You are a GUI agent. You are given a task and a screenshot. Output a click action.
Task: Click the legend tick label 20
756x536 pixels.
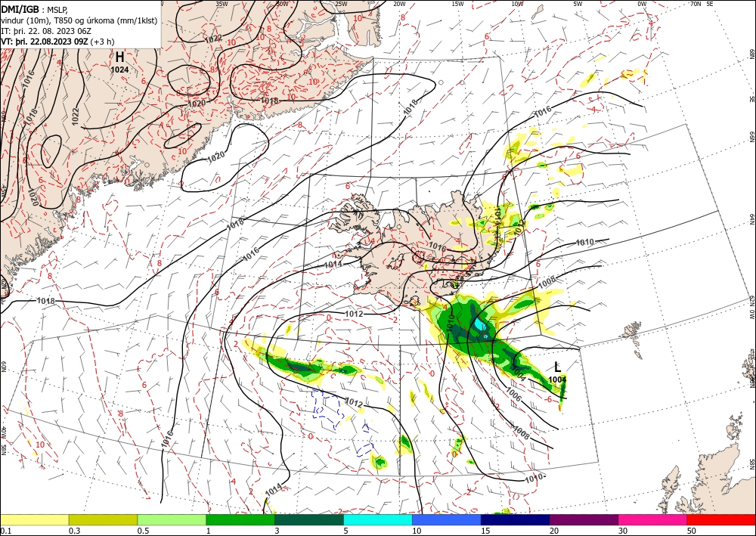point(554,531)
